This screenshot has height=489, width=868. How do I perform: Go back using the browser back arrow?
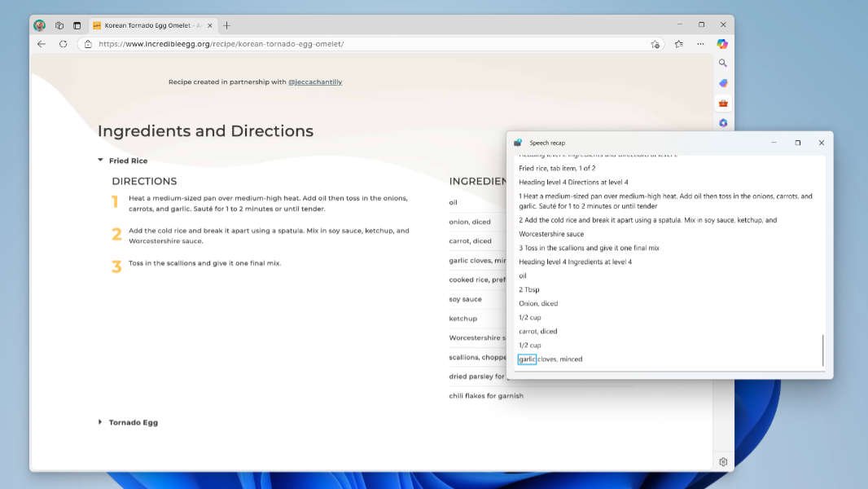42,44
